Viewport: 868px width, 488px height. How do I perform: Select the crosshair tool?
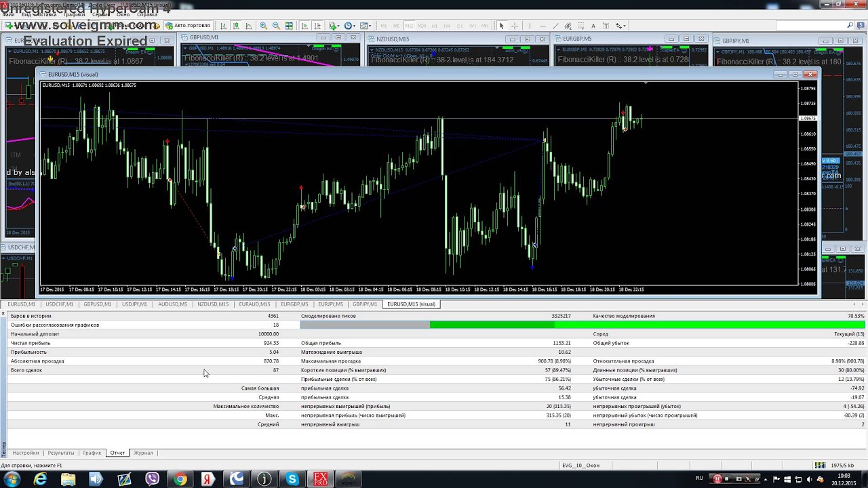pos(515,26)
